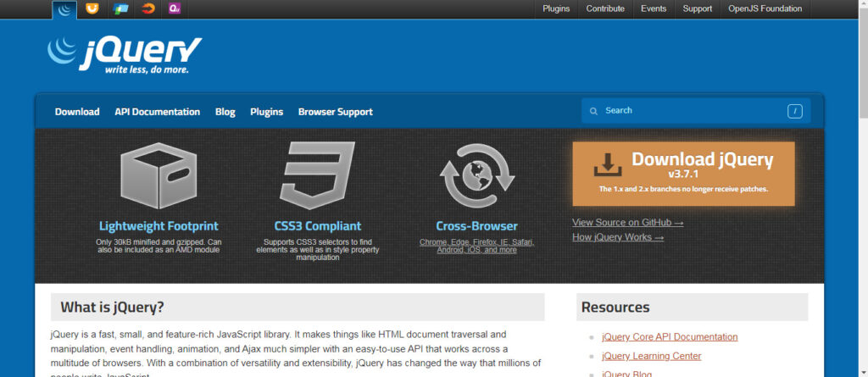Click the jQuery project icon in top bar

click(x=64, y=9)
